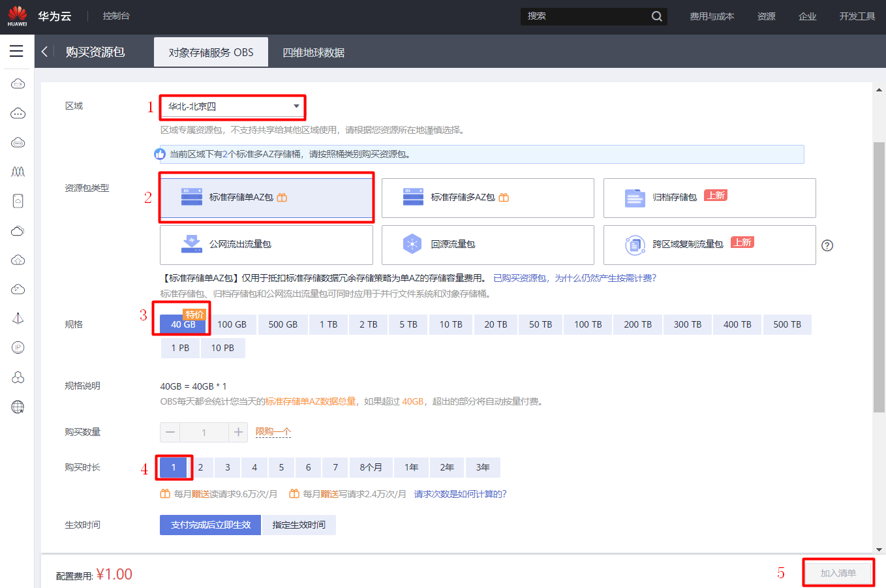Open the 已购买资源包，为什么仍然产生按需计费? link
886x588 pixels.
point(575,278)
